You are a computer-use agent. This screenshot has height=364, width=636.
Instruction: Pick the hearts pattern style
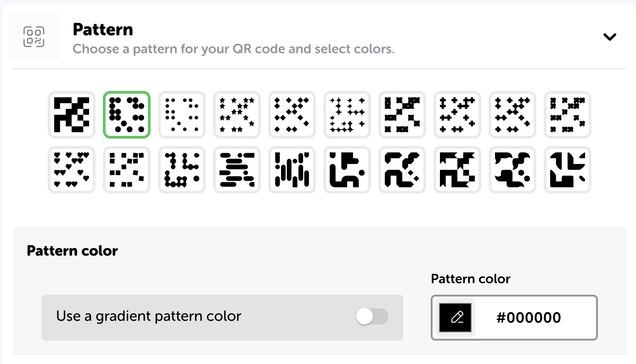point(72,170)
